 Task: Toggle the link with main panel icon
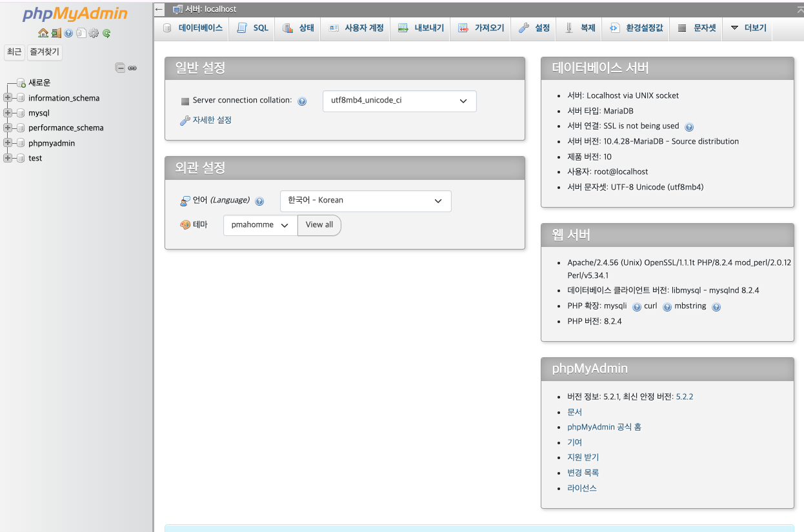[x=132, y=68]
